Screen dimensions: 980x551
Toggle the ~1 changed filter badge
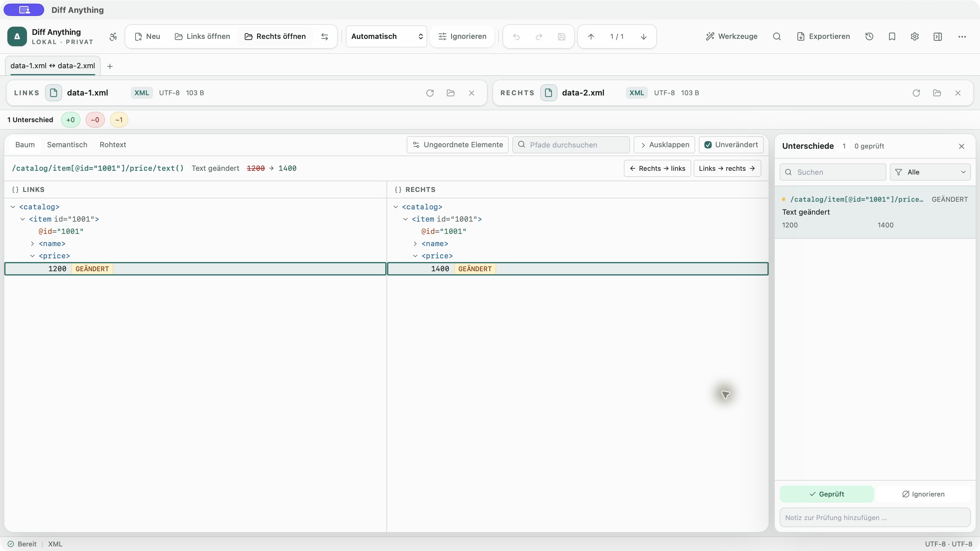(x=119, y=120)
